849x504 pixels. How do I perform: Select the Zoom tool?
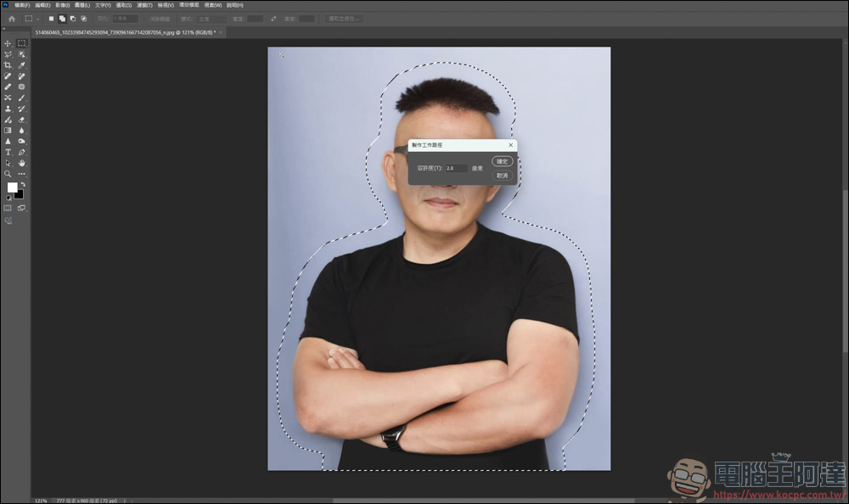pyautogui.click(x=8, y=174)
